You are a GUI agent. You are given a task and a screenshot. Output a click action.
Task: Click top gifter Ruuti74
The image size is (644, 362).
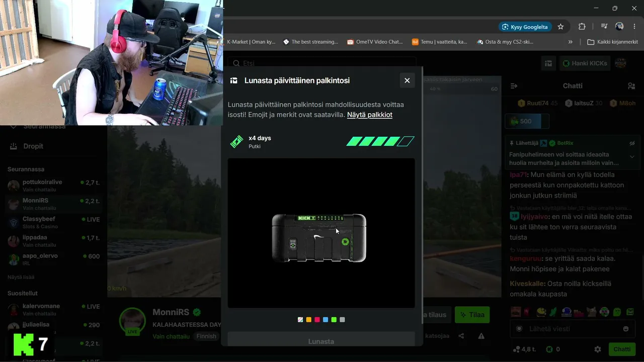537,103
